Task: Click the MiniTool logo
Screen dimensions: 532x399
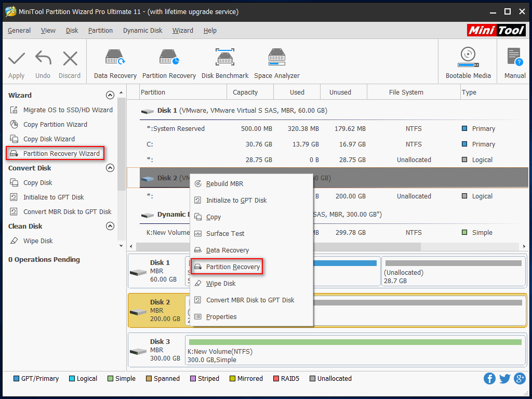Action: (x=496, y=31)
